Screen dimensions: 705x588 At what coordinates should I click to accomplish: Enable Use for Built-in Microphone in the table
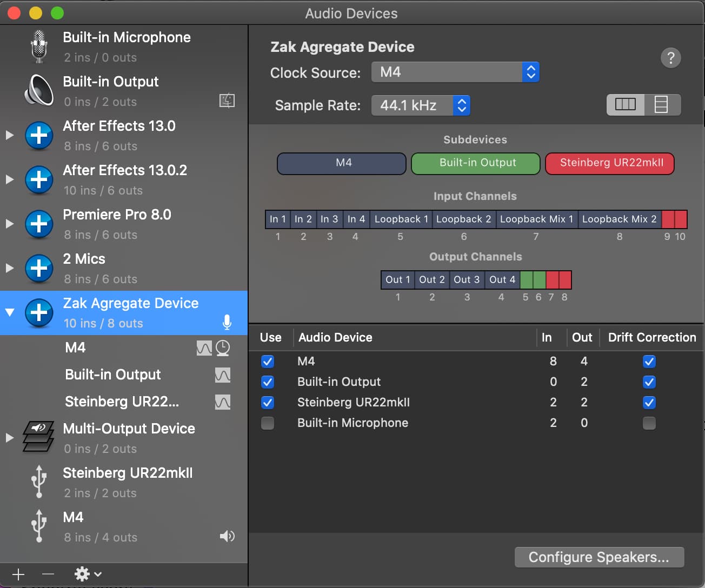tap(268, 423)
